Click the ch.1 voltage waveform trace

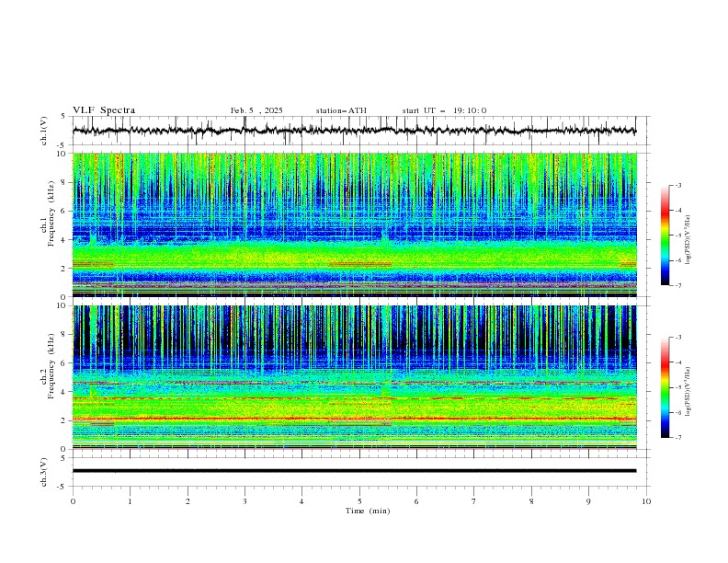pyautogui.click(x=354, y=131)
